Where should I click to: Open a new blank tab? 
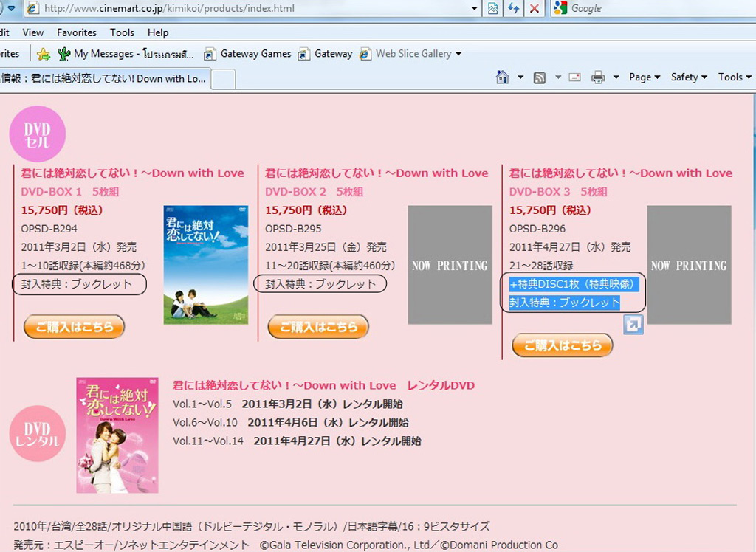click(x=223, y=79)
